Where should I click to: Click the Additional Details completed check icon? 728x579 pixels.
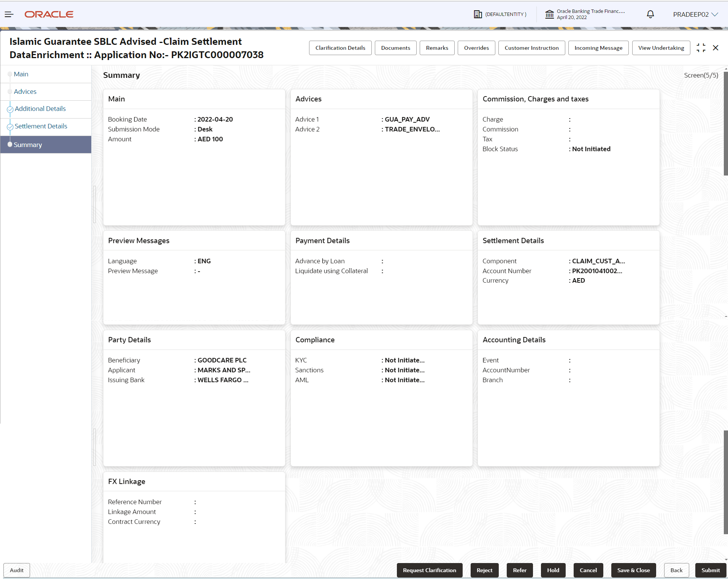click(x=10, y=109)
